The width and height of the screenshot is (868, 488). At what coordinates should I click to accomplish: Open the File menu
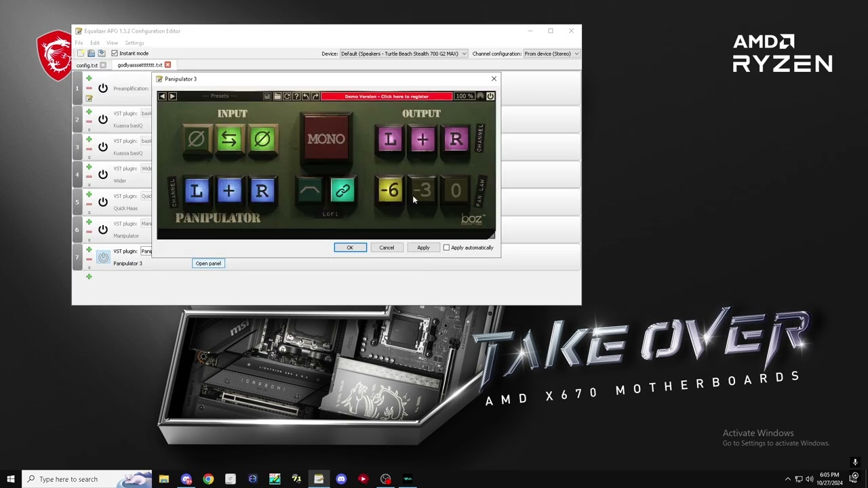click(79, 43)
